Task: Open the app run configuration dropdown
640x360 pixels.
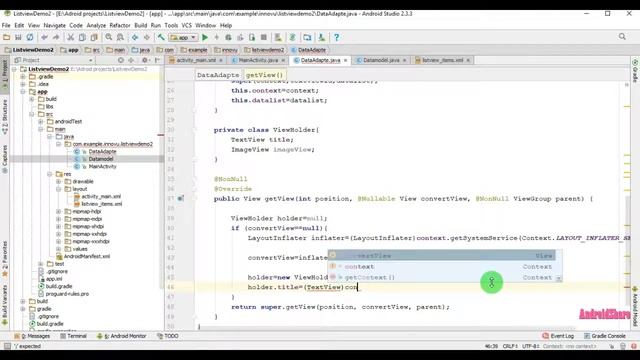Action: (x=183, y=38)
